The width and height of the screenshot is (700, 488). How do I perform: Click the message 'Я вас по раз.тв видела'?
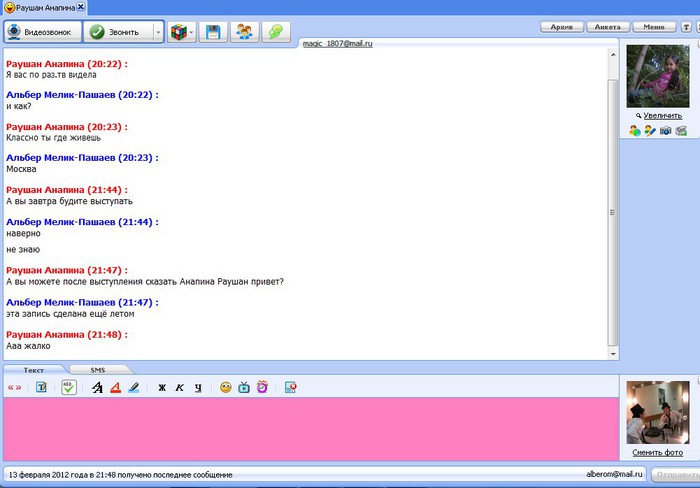click(51, 75)
